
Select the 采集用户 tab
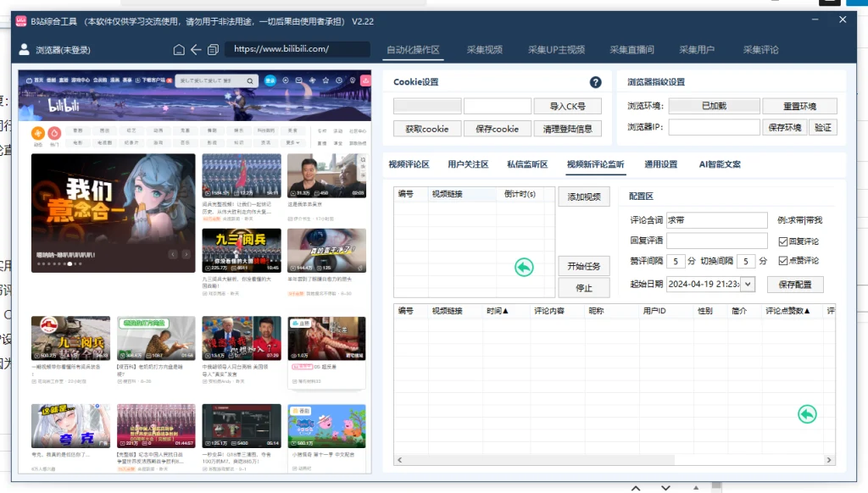(x=697, y=50)
